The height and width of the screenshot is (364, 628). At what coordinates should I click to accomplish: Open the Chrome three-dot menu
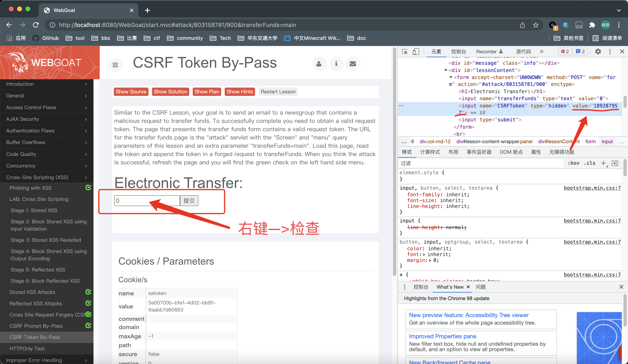619,25
